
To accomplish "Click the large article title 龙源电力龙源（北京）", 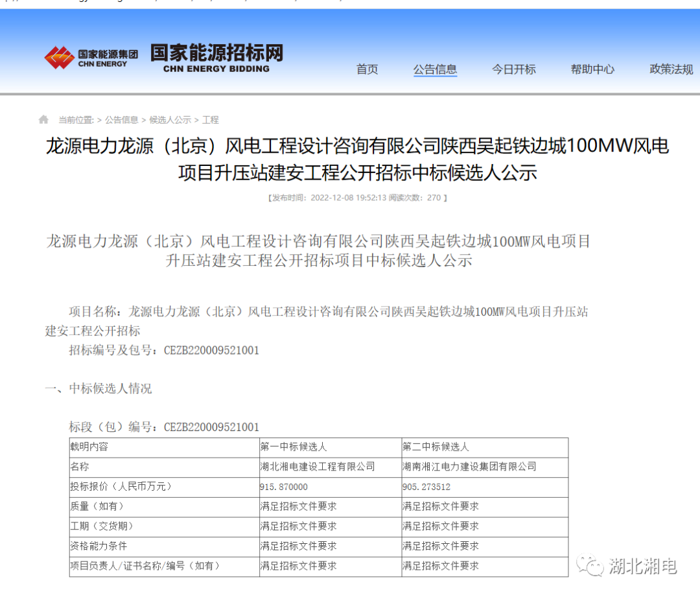I will pos(357,159).
